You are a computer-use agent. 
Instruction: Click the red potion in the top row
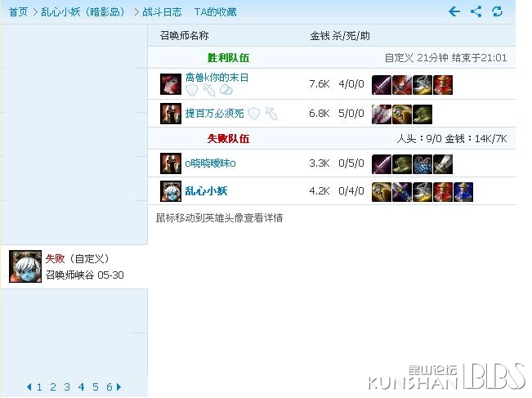coord(443,85)
